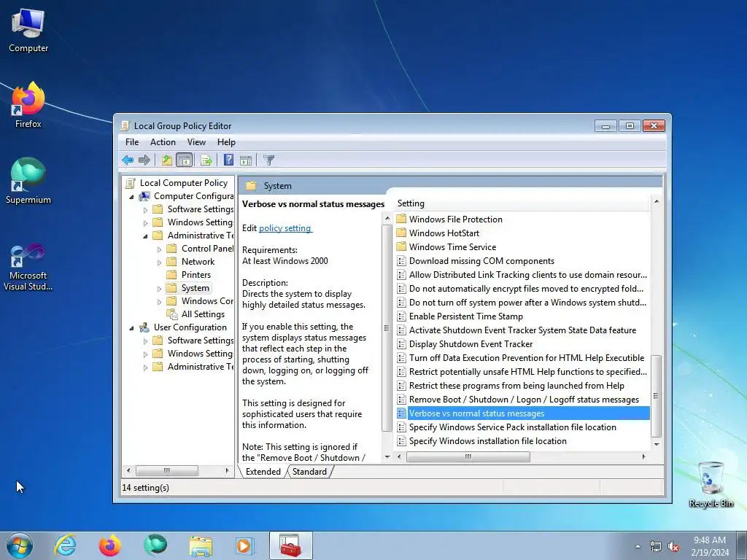Click the settings list vertical scrollbar thumb
The image size is (747, 560).
click(656, 396)
